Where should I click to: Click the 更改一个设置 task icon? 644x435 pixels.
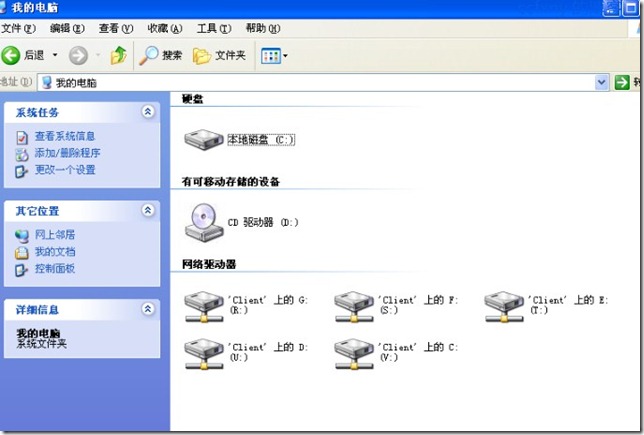coord(21,171)
